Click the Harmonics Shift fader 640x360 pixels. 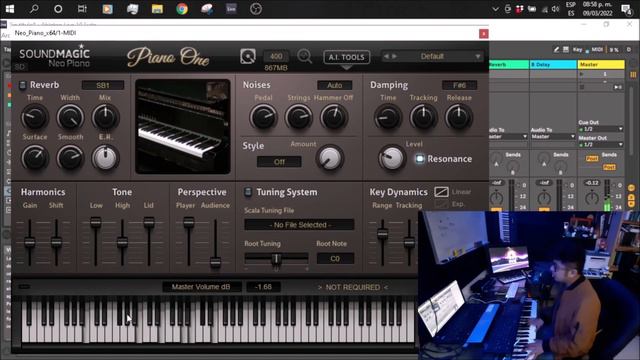point(56,242)
